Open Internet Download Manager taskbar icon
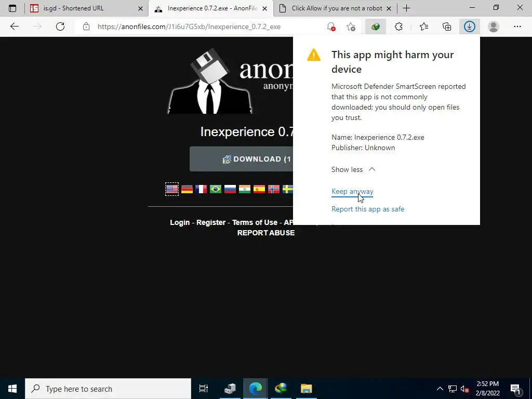 coord(281,389)
